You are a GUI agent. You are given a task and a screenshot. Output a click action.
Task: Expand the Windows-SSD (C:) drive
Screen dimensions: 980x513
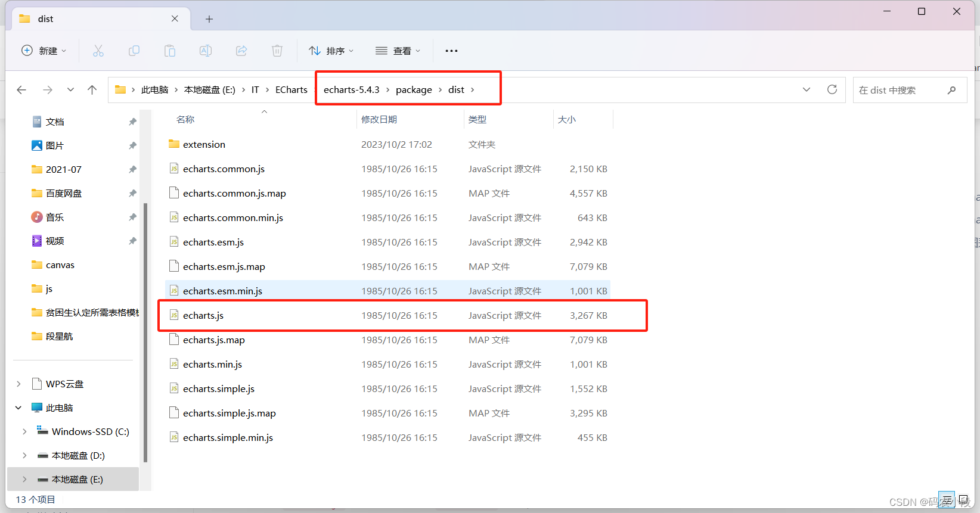[24, 431]
